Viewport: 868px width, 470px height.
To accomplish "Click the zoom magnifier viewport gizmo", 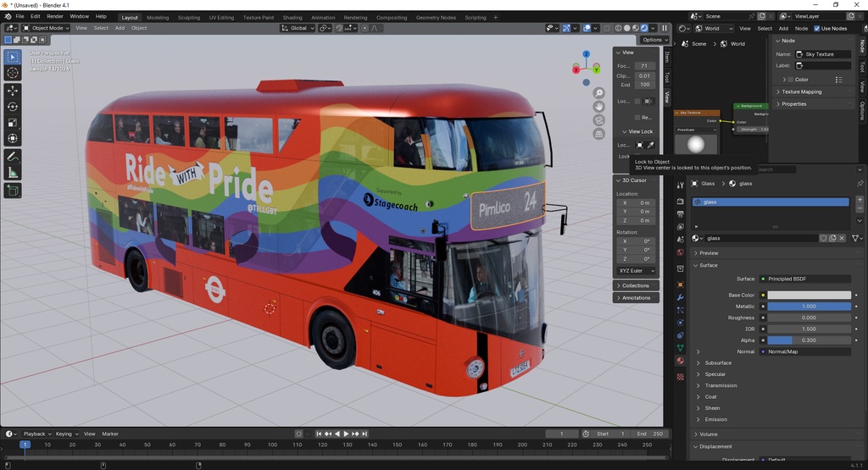I will (x=598, y=93).
